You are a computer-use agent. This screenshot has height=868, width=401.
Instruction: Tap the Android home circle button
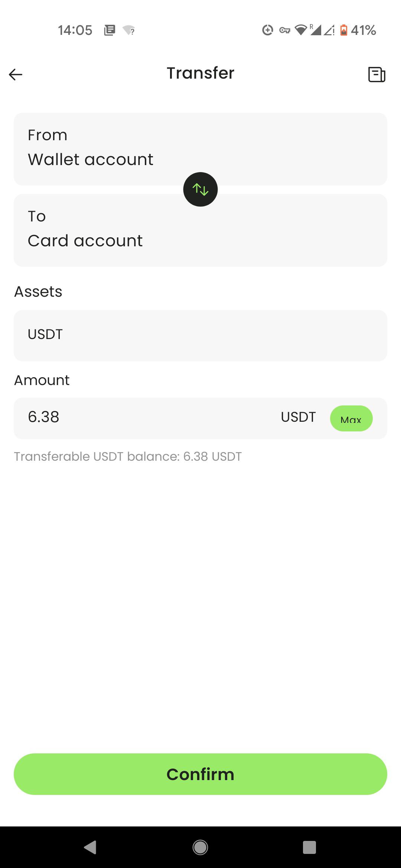pos(200,847)
